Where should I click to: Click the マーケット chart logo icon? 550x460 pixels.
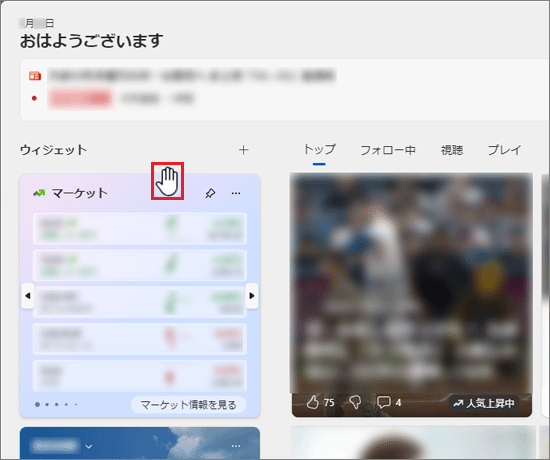point(39,193)
